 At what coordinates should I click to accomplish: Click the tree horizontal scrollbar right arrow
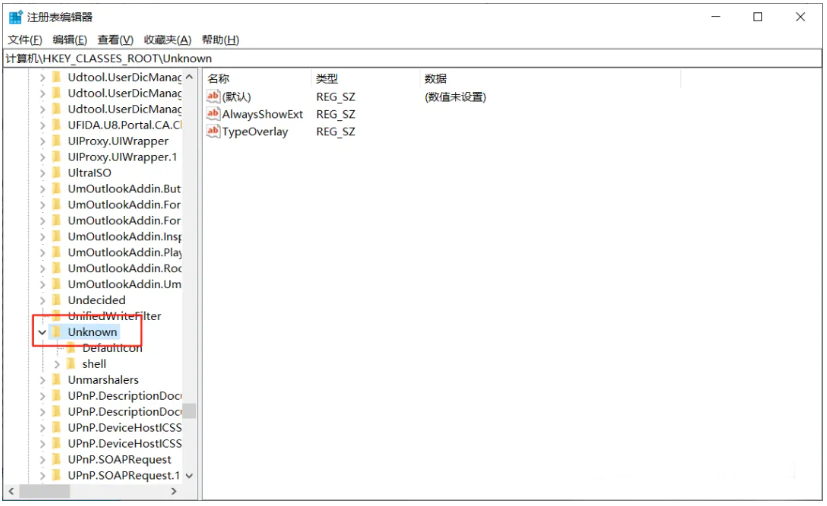[173, 491]
